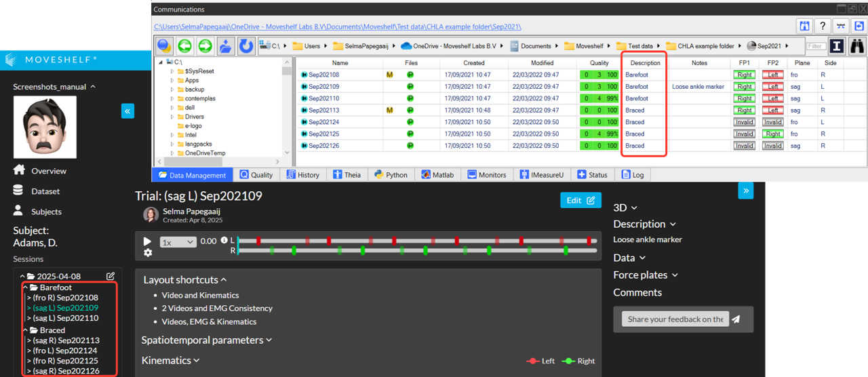The width and height of the screenshot is (868, 377).
Task: Open playback settings gear icon
Action: (x=148, y=252)
